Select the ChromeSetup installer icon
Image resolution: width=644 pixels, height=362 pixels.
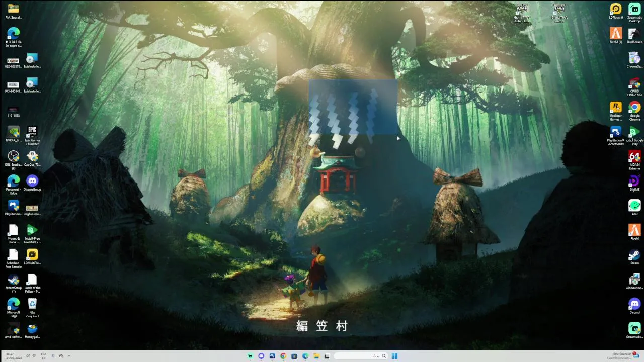(634, 60)
